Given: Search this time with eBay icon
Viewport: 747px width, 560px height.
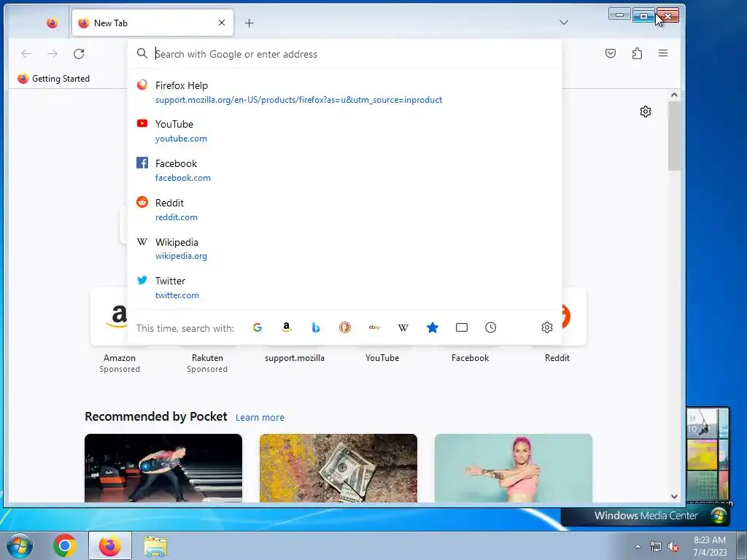Looking at the screenshot, I should point(374,327).
